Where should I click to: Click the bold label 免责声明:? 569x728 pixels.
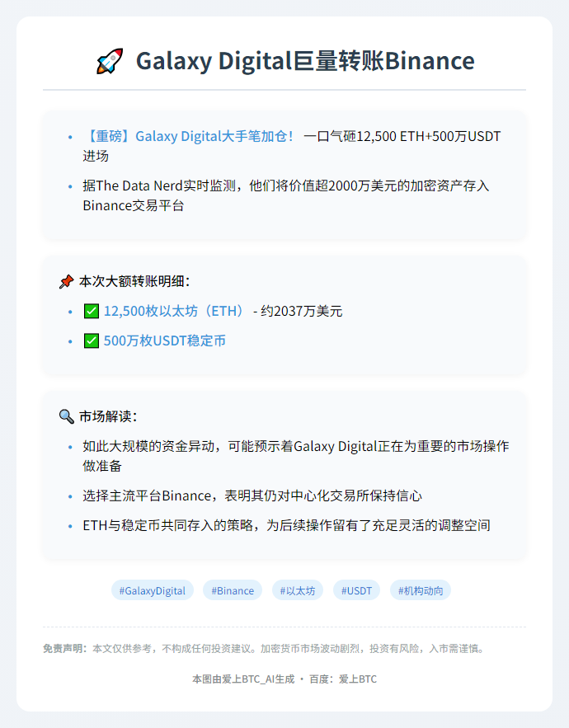65,649
